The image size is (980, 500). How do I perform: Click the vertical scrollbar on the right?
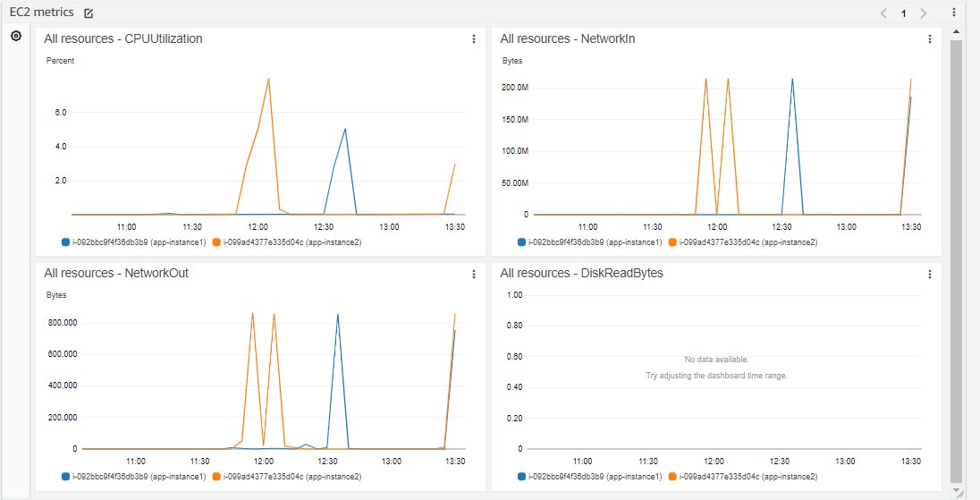point(956,259)
